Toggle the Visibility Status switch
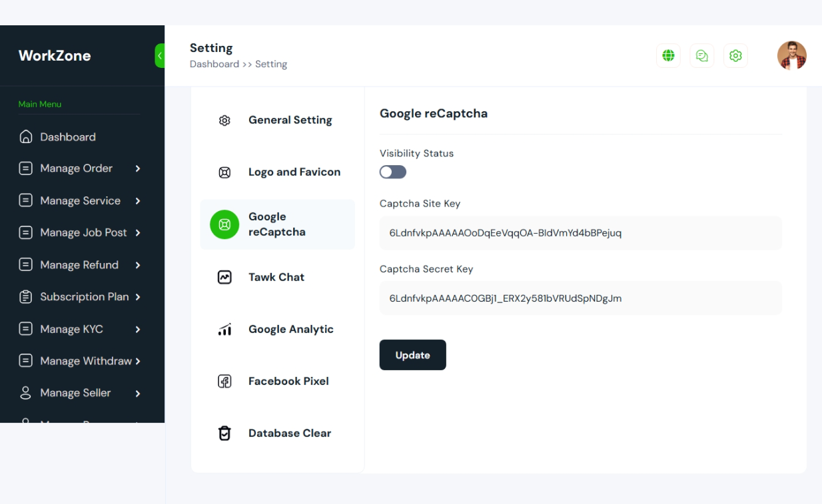The width and height of the screenshot is (822, 504). (393, 172)
